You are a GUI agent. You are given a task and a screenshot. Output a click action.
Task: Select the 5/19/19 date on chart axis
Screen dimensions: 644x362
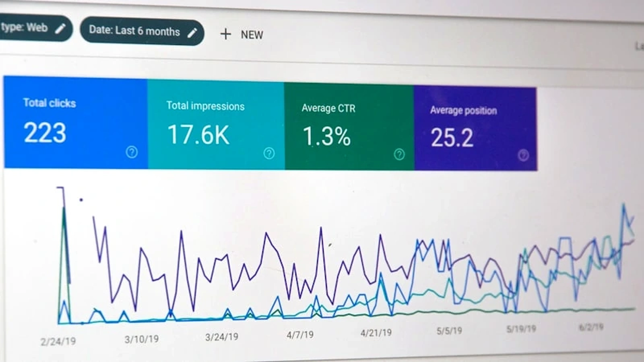pos(521,328)
